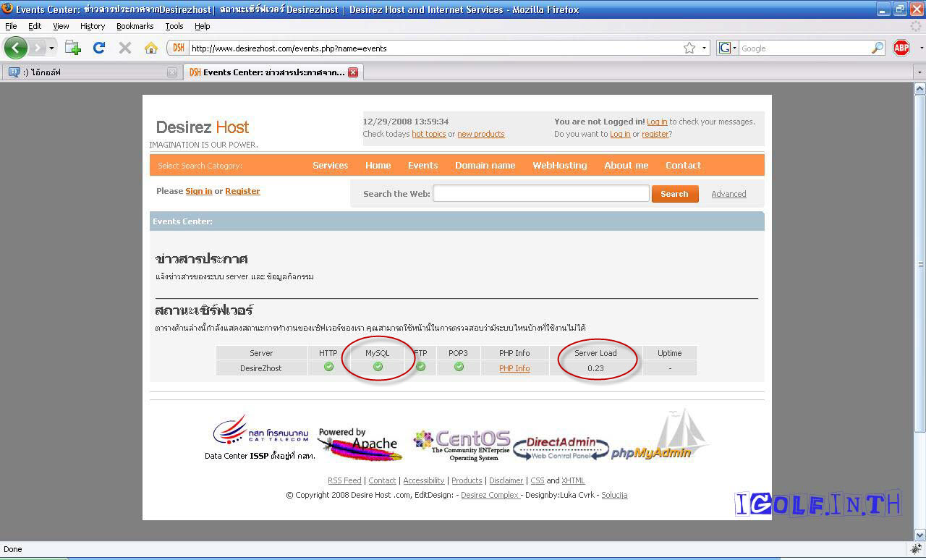Click the Server Load value 0.23
The height and width of the screenshot is (560, 926).
pyautogui.click(x=595, y=368)
